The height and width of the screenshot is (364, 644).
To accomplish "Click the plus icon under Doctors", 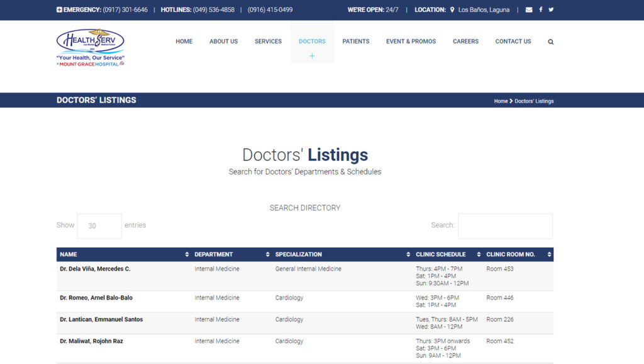I will coord(312,56).
